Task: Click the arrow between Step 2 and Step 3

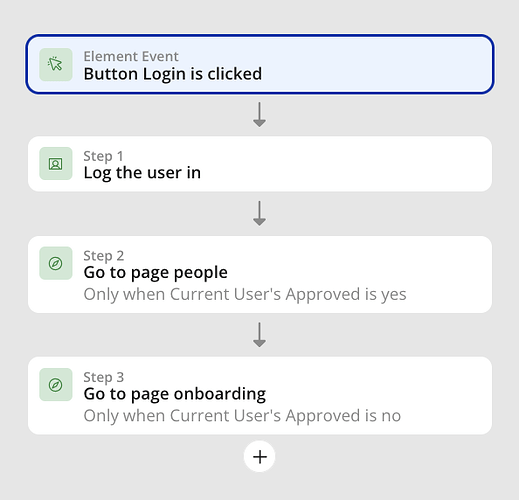Action: click(259, 335)
